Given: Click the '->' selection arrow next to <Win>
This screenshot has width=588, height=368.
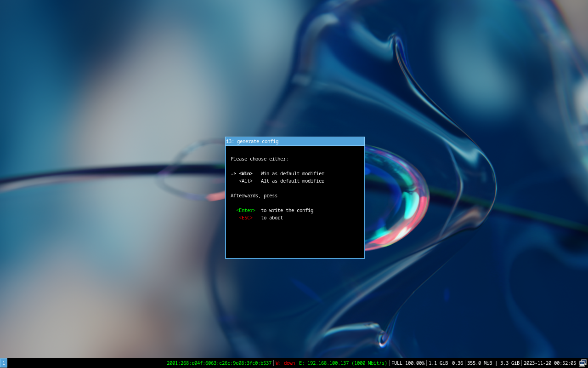Looking at the screenshot, I should point(233,174).
